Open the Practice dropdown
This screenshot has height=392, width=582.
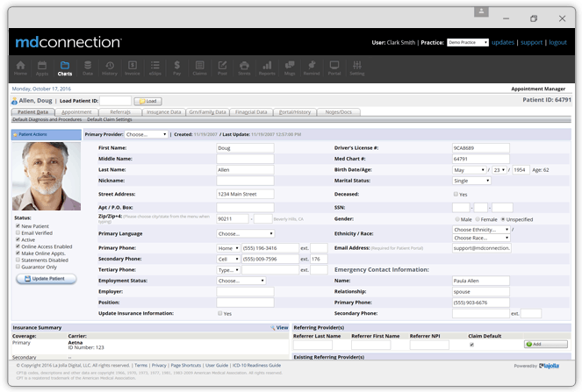coord(468,43)
